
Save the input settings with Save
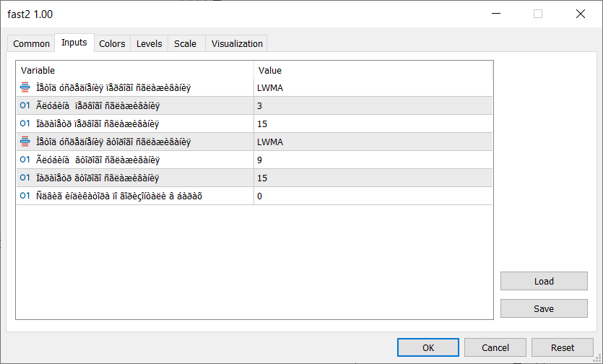pos(544,308)
